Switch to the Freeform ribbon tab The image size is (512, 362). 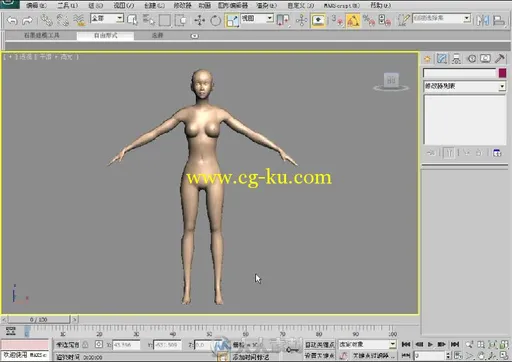pos(105,36)
